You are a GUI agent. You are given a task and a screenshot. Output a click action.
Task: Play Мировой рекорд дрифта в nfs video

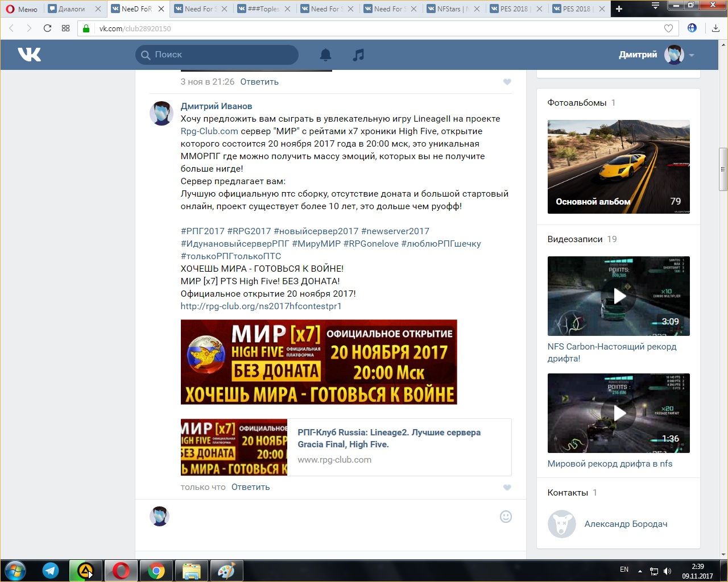(x=619, y=413)
